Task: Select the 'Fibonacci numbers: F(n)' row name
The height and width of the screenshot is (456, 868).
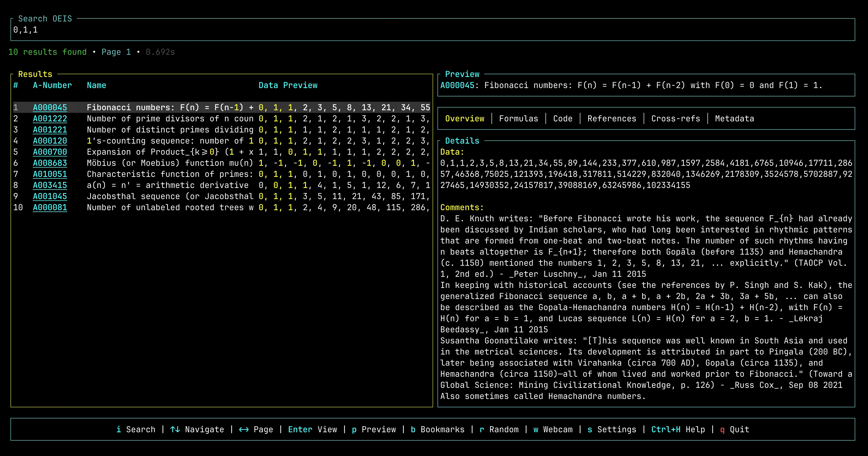Action: (x=170, y=107)
